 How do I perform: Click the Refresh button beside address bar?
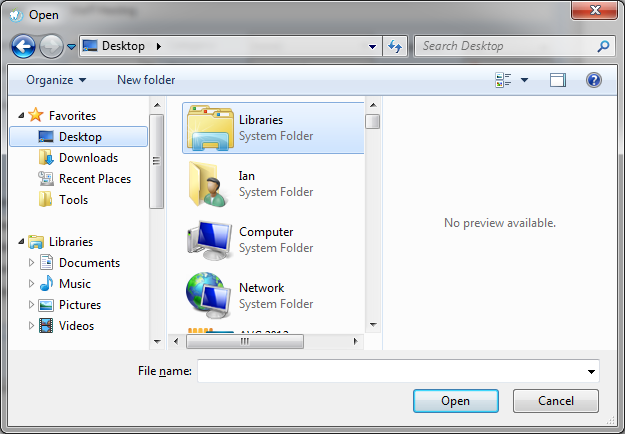pos(395,46)
